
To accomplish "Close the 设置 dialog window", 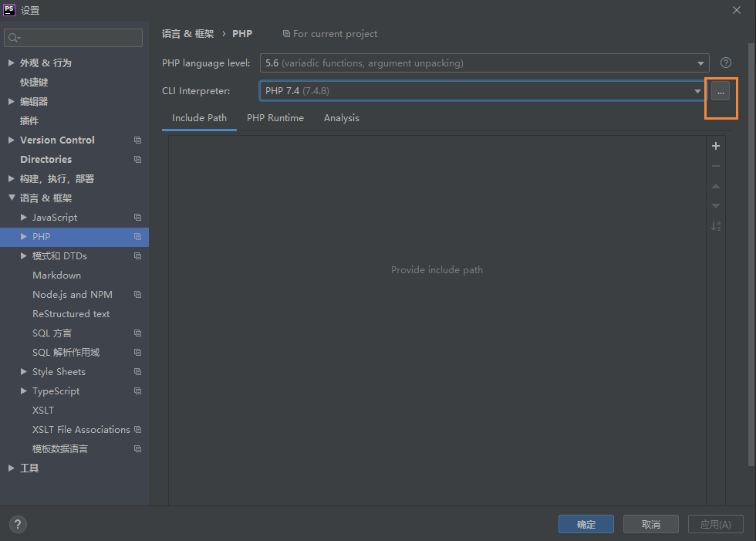I will coord(737,10).
